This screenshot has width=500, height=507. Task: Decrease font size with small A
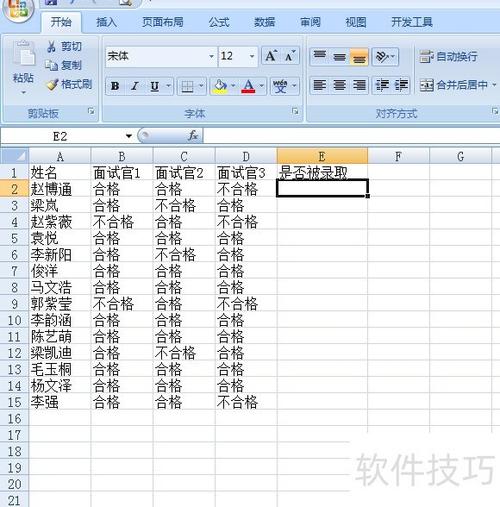pos(289,56)
